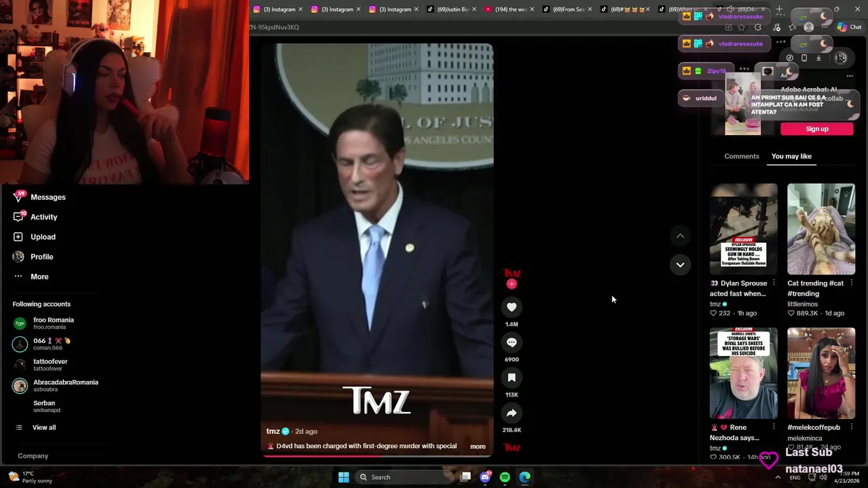Open AbracadabraRomania following account
Viewport: 868px width, 488px height.
pos(56,386)
